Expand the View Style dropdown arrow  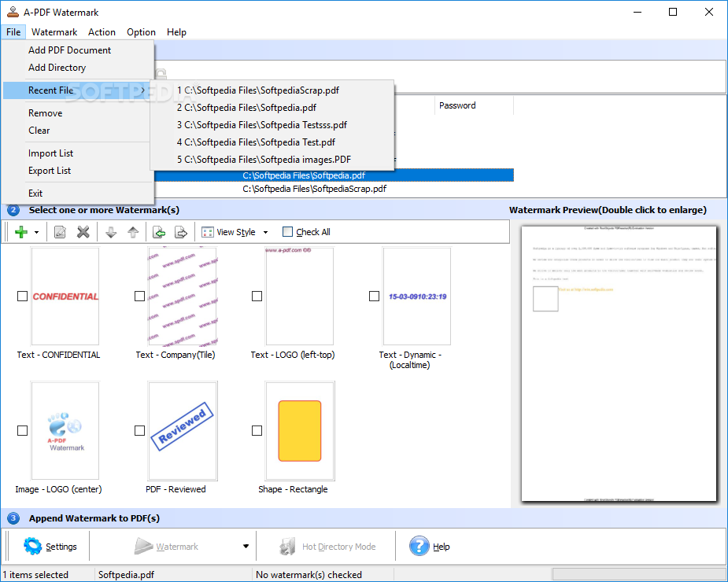click(x=265, y=232)
